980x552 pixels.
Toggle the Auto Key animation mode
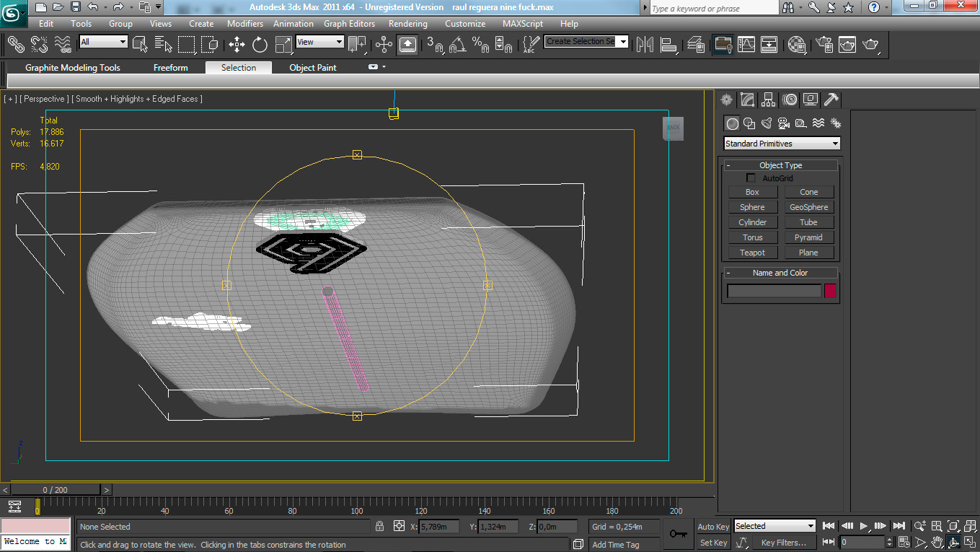tap(713, 527)
